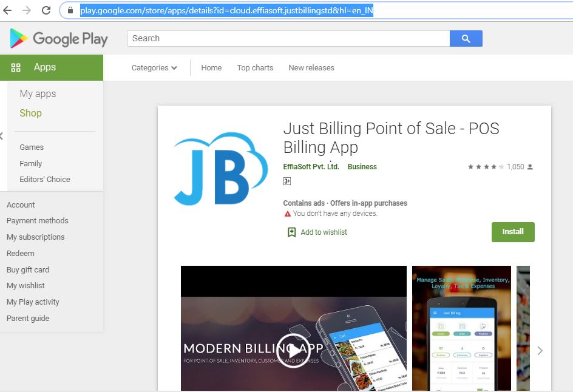This screenshot has height=392, width=573.
Task: Click the app title heading
Action: [391, 138]
